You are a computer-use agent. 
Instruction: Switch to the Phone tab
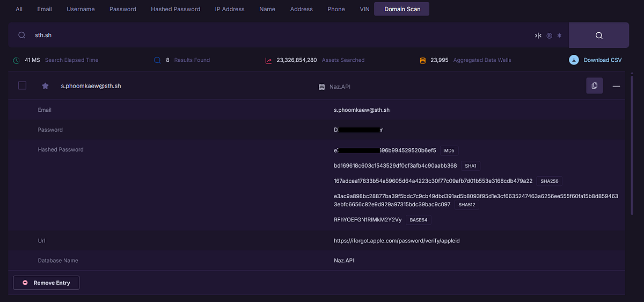[x=336, y=9]
